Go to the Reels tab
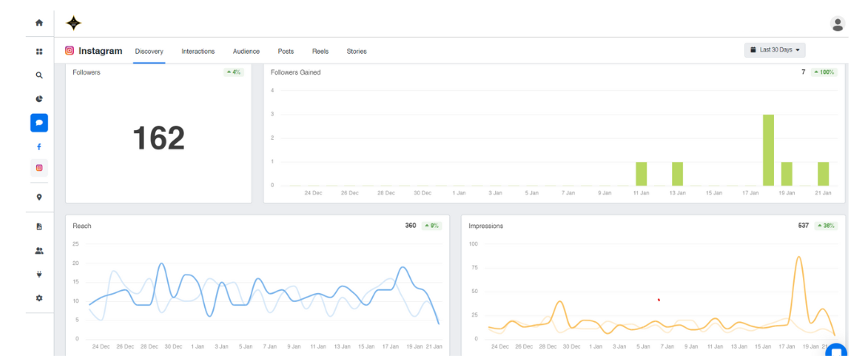The width and height of the screenshot is (868, 363). 320,51
